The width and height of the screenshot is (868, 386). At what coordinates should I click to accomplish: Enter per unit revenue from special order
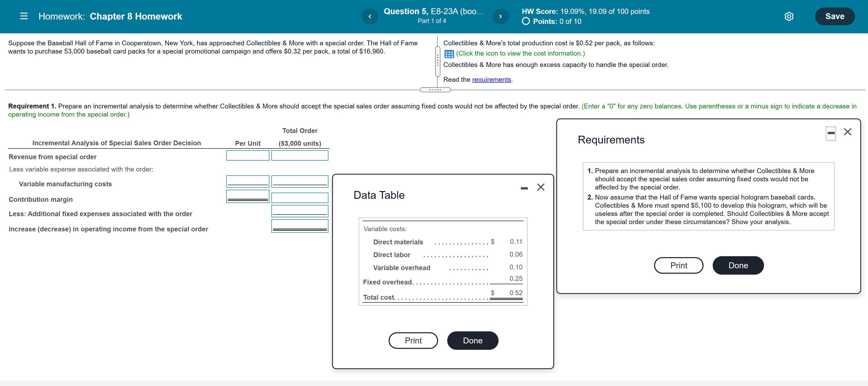tap(247, 156)
